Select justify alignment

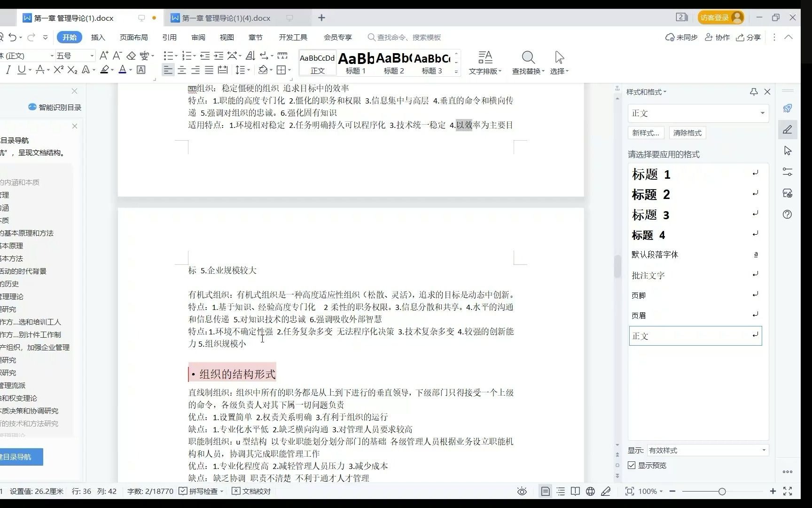(x=209, y=70)
